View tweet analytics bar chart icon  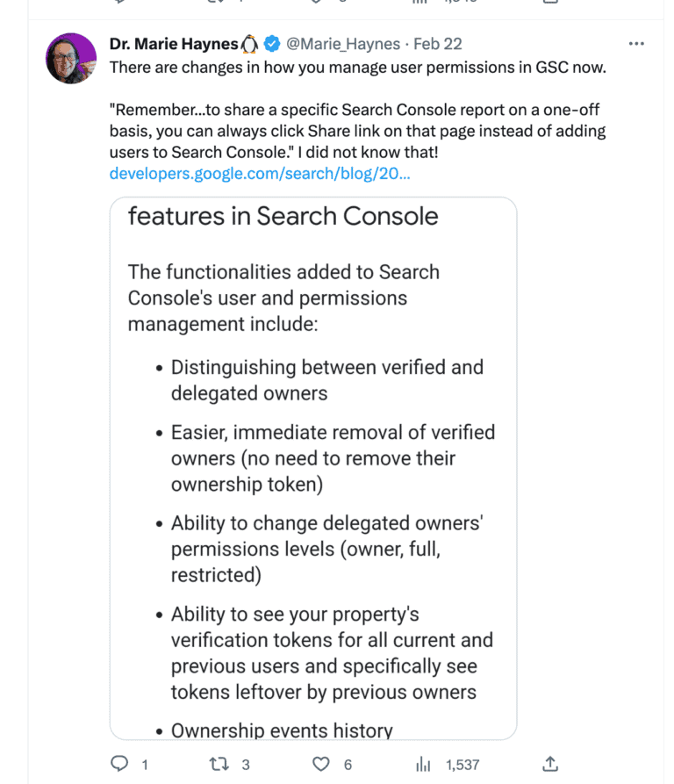click(423, 764)
